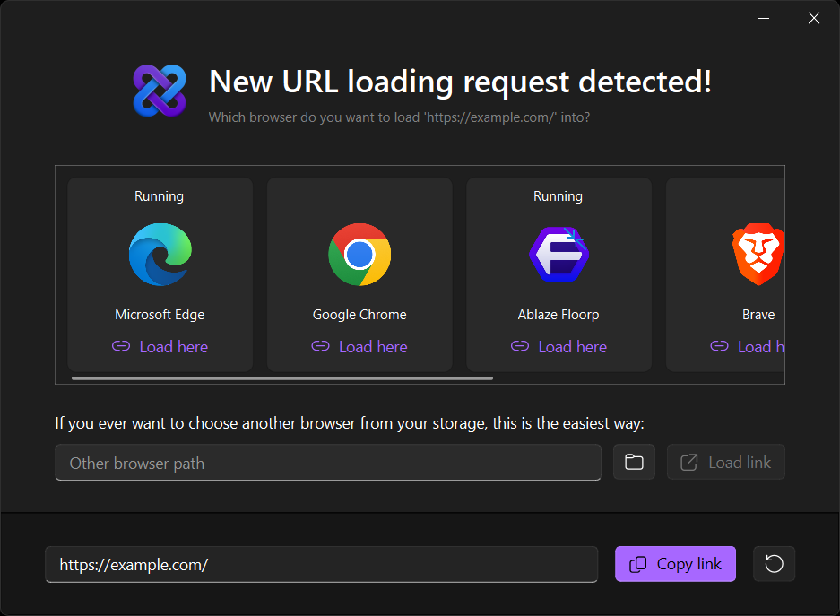Click the Google Chrome logo icon
Image resolution: width=840 pixels, height=616 pixels.
[x=359, y=255]
